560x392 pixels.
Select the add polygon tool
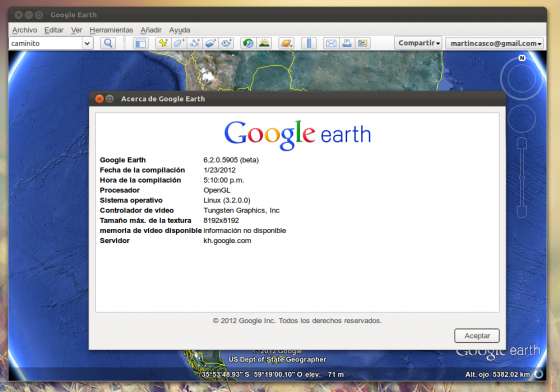coord(178,43)
